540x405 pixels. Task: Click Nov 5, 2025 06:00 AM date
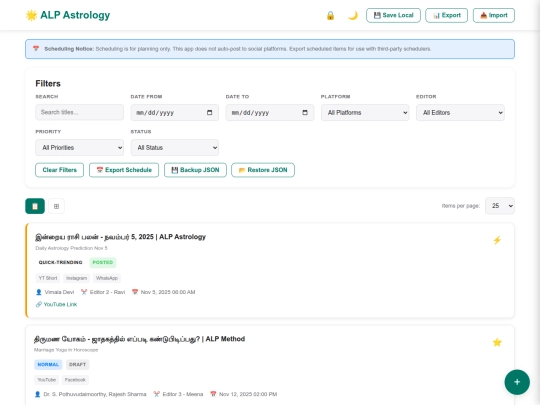click(168, 292)
